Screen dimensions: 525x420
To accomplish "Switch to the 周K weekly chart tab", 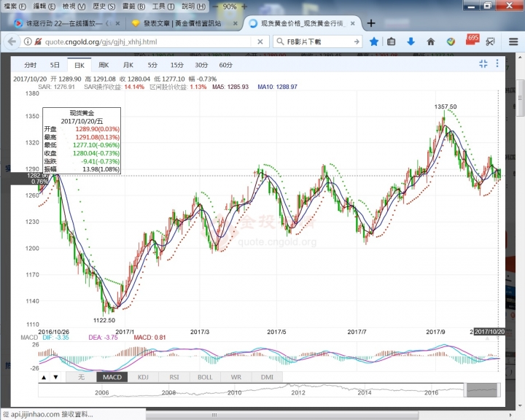I will coord(104,65).
